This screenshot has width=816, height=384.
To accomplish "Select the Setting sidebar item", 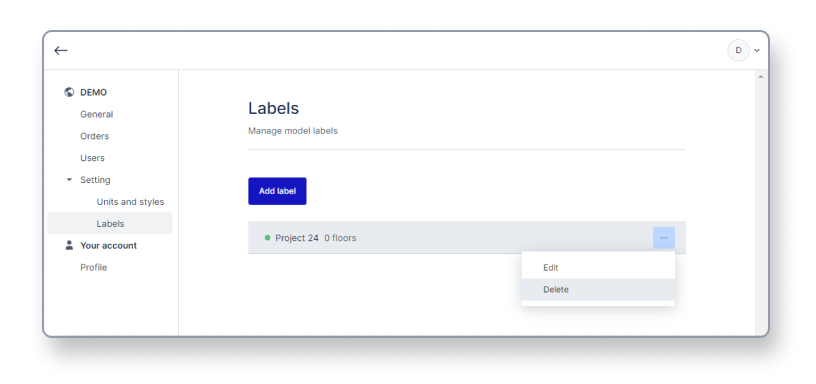I will 95,180.
